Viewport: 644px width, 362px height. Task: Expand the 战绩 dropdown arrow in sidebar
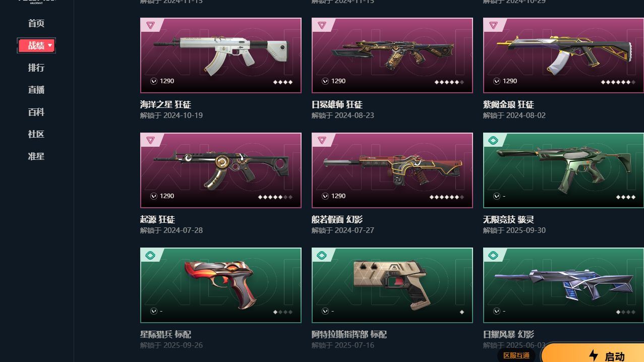(50, 46)
